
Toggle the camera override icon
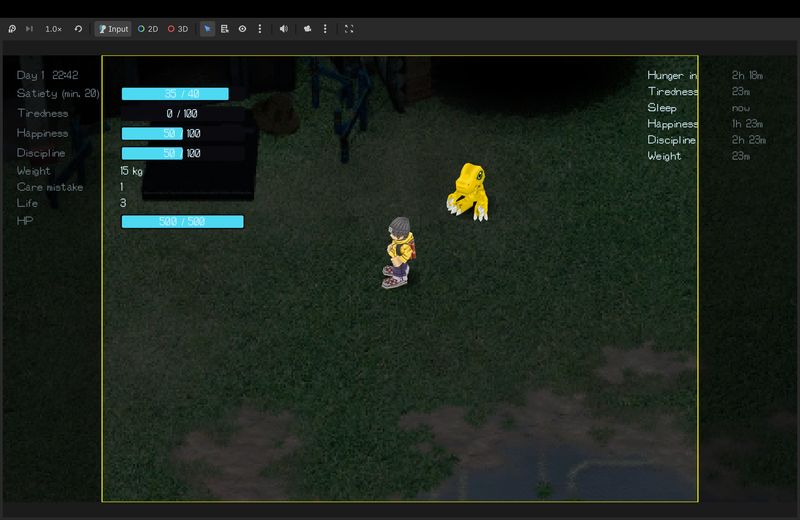coord(308,29)
